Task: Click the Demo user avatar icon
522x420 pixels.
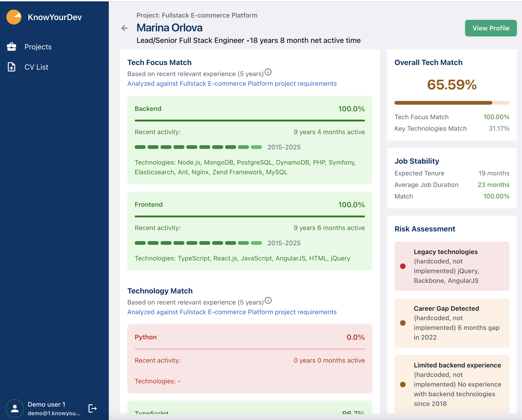Action: click(x=15, y=408)
